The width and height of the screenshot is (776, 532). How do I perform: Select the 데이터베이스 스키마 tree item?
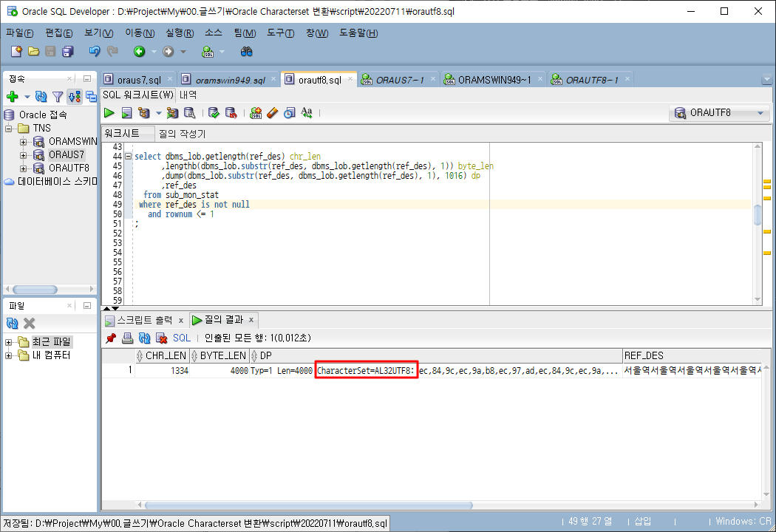57,182
